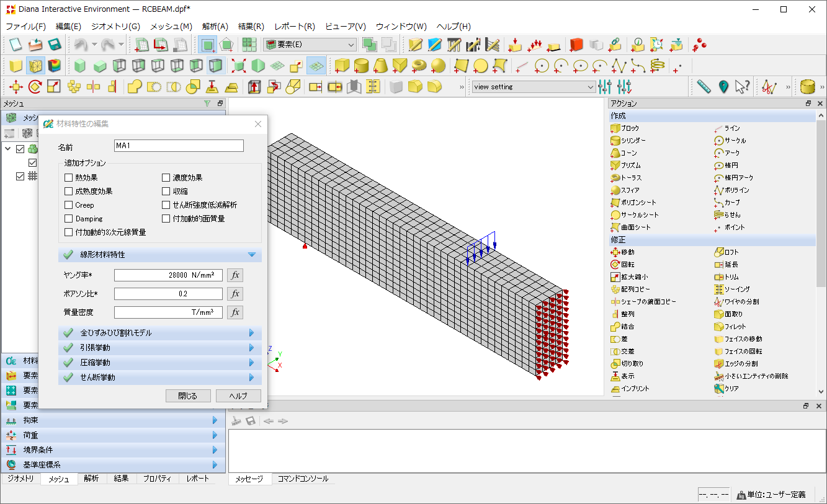Viewport: 827px width, 504px height.
Task: Switch to the 解析 tab
Action: point(92,479)
